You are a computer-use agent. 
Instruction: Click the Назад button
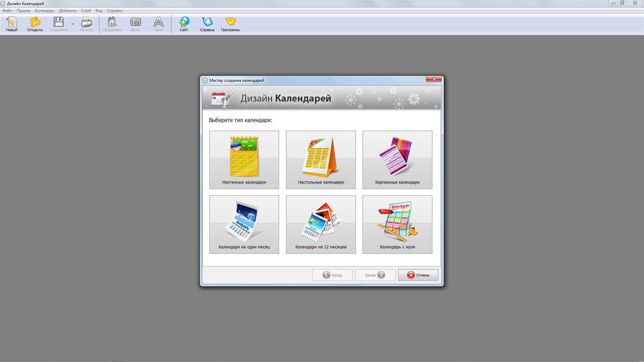pyautogui.click(x=332, y=275)
